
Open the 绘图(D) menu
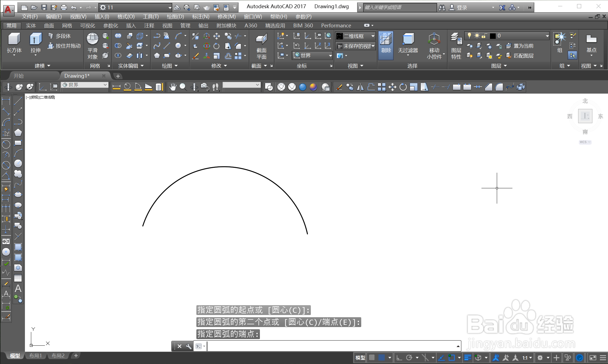click(x=175, y=17)
